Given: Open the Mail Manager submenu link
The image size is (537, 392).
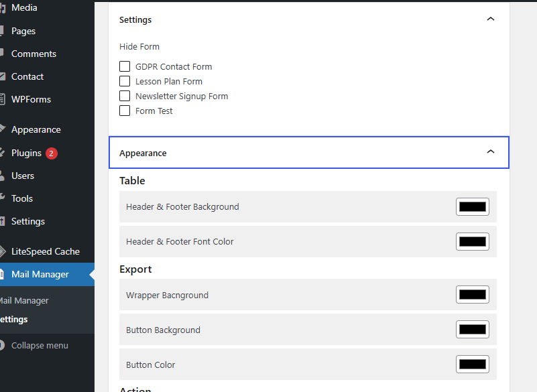Looking at the screenshot, I should (24, 301).
